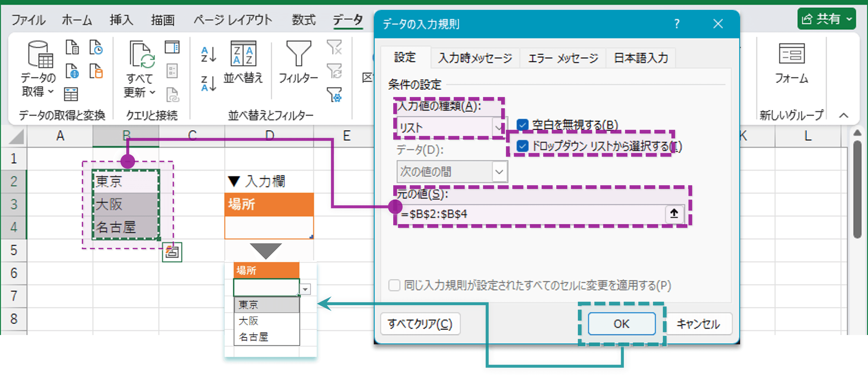The width and height of the screenshot is (868, 375).
Task: Click the reapply filter icon
Action: [x=334, y=71]
